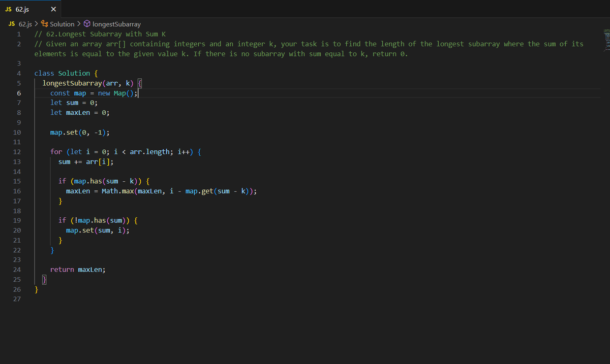The height and width of the screenshot is (364, 610).
Task: Open the Solution class breadcrumb
Action: [x=62, y=24]
